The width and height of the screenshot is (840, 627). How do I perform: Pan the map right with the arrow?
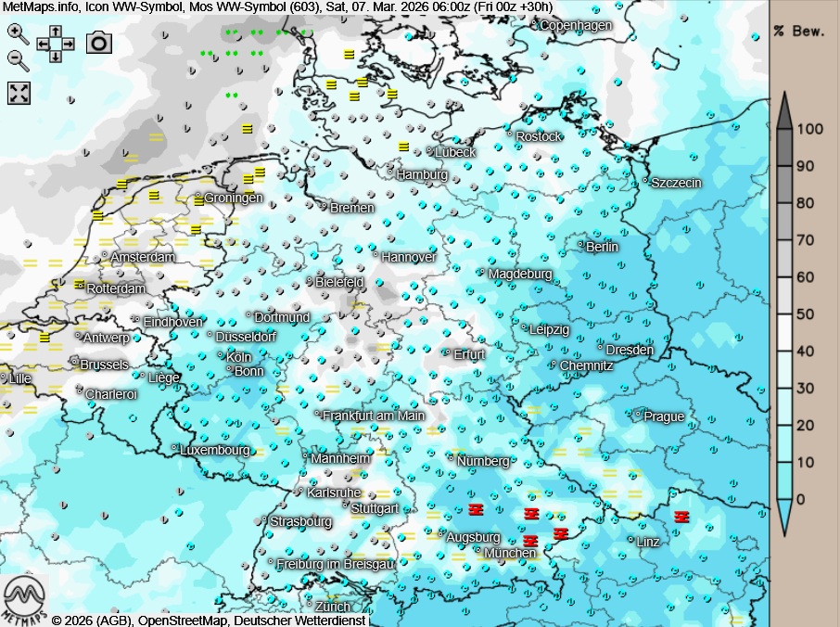click(x=69, y=44)
